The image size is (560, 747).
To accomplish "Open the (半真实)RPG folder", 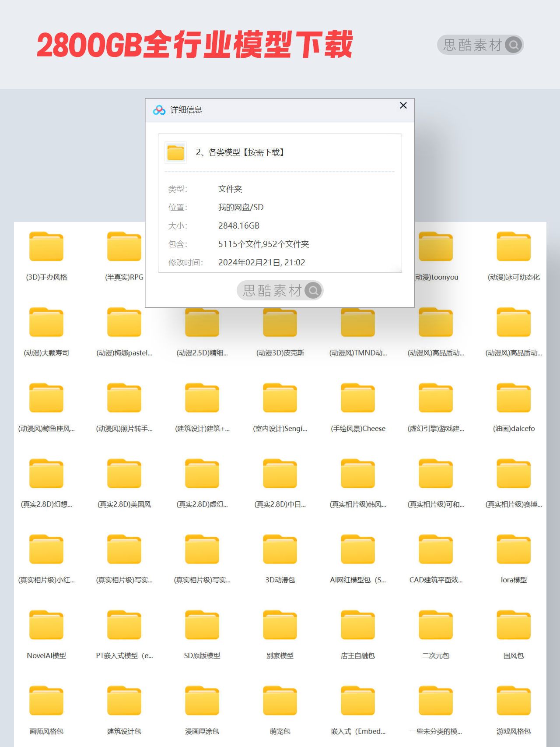I will (124, 246).
